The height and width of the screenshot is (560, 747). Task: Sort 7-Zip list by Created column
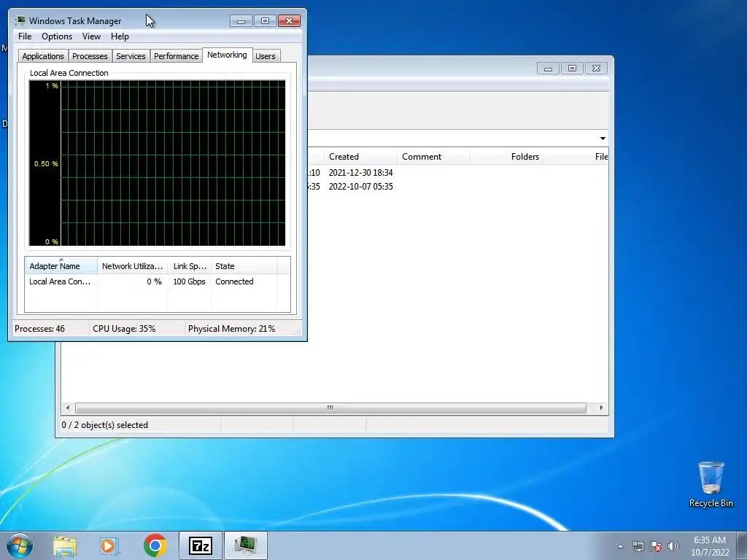pos(360,157)
